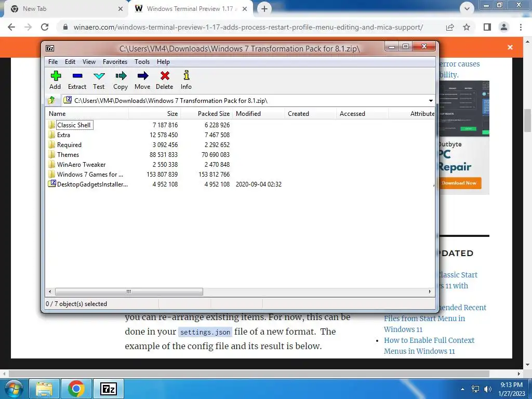Select the DesktopGadgetsInstaller file icon

tap(52, 184)
